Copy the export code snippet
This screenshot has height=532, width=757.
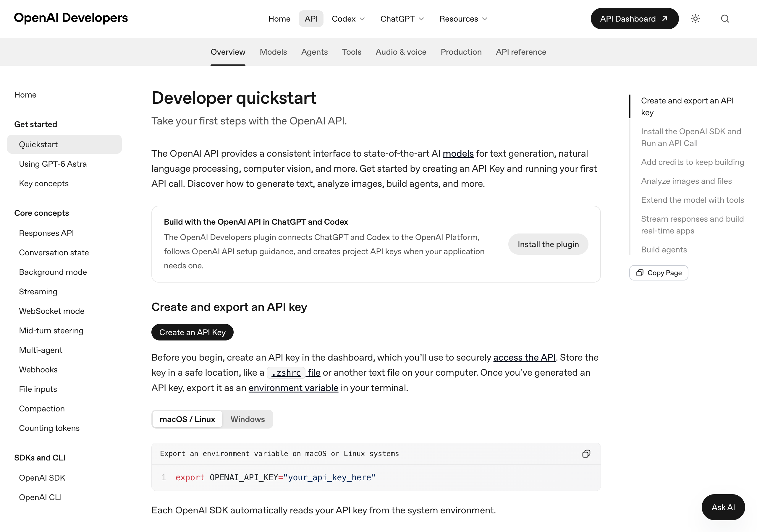tap(586, 454)
